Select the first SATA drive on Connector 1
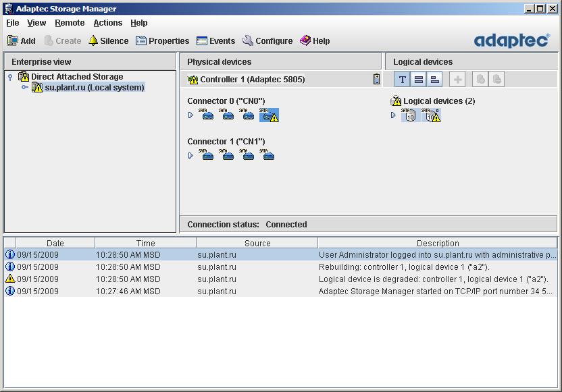562x392 pixels. pos(208,156)
